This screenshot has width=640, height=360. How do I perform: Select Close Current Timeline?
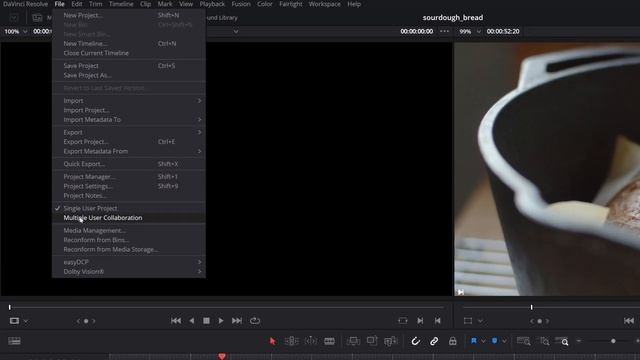[x=129, y=53]
